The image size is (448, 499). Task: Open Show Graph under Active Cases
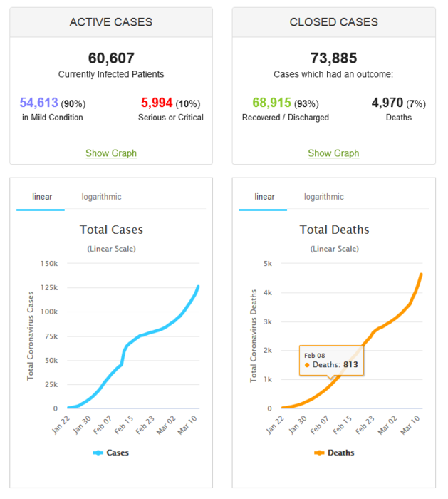coord(111,153)
